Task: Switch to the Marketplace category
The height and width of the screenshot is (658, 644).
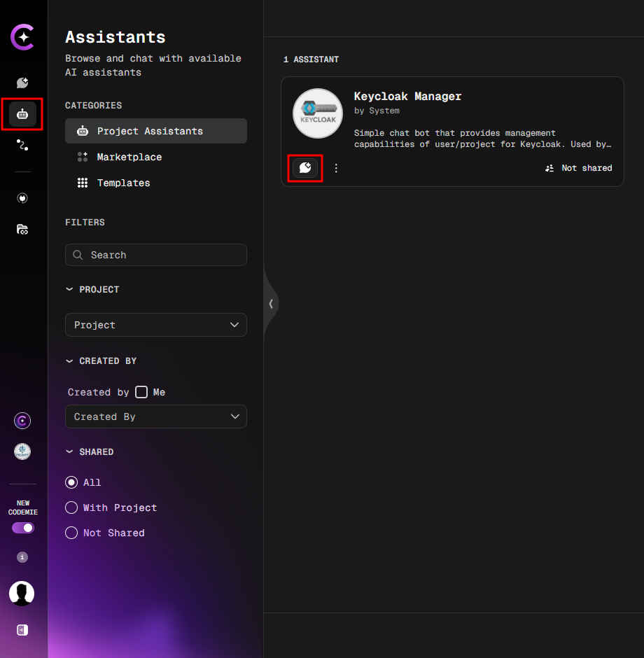Action: tap(128, 157)
